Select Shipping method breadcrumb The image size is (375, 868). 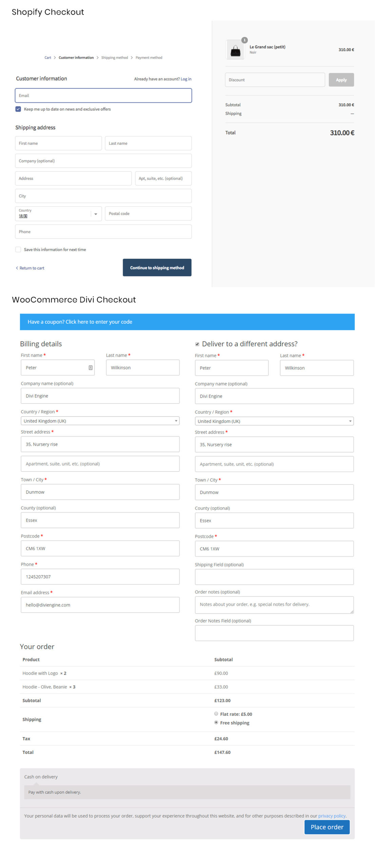[x=115, y=58]
